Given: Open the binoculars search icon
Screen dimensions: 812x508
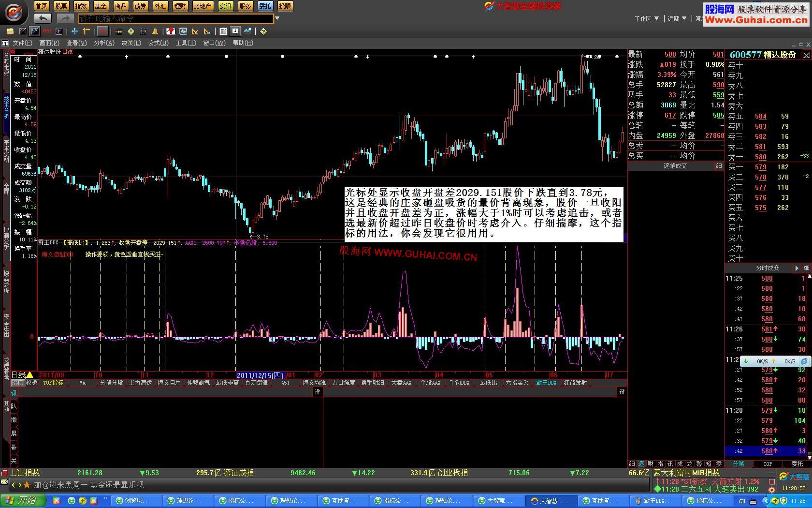Looking at the screenshot, I should tap(143, 31).
